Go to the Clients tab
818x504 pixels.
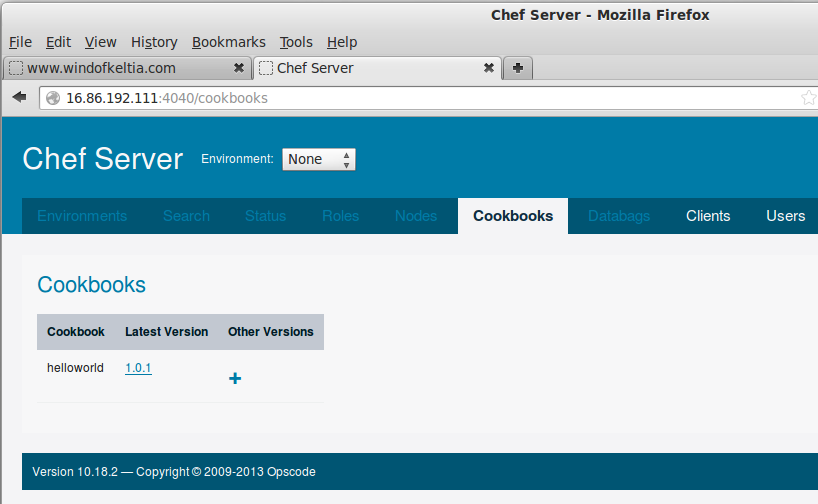tap(708, 216)
